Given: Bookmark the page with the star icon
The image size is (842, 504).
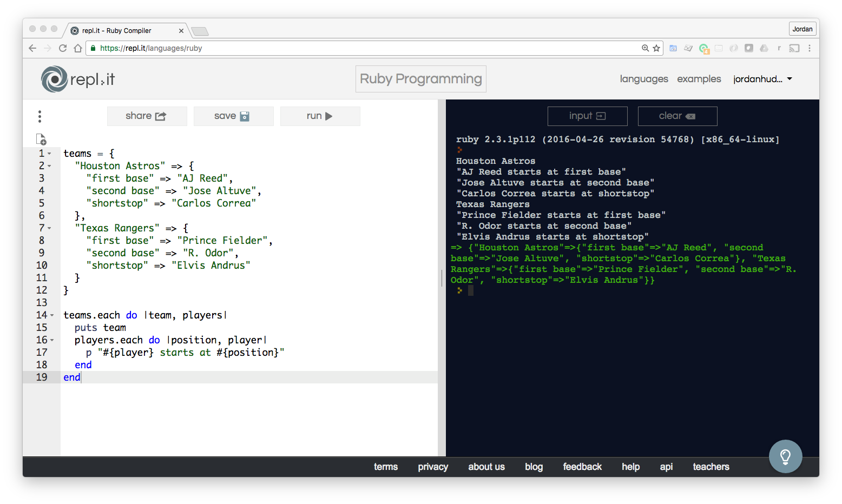Looking at the screenshot, I should pos(656,48).
